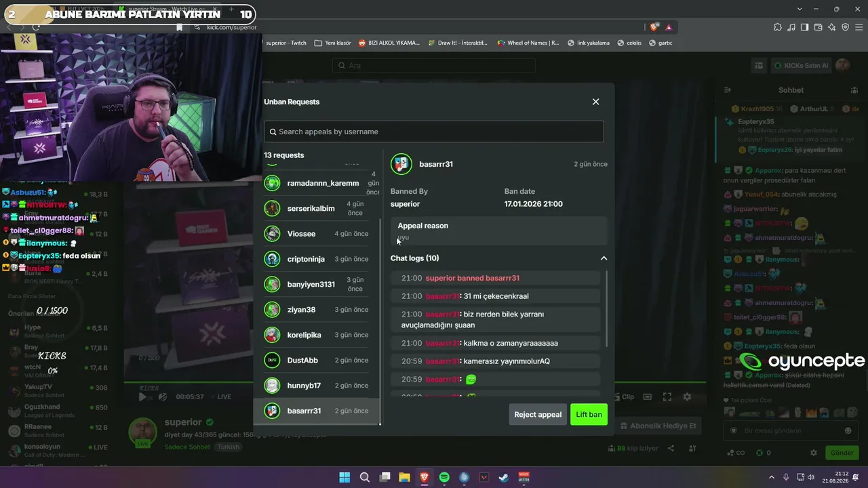This screenshot has width=868, height=488.
Task: Click the share icon below the stream
Action: tap(671, 449)
